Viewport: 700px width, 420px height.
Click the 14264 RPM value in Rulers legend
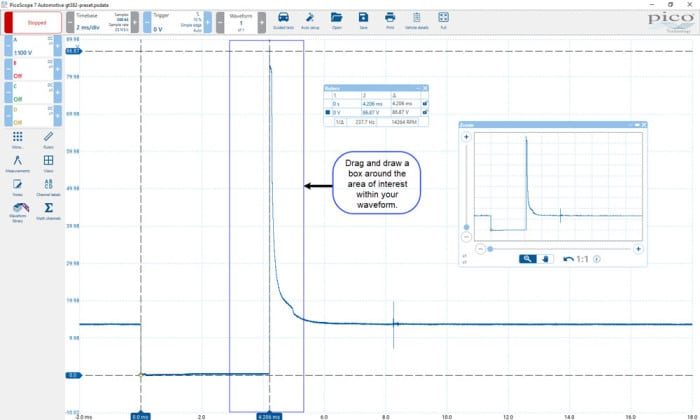(404, 122)
